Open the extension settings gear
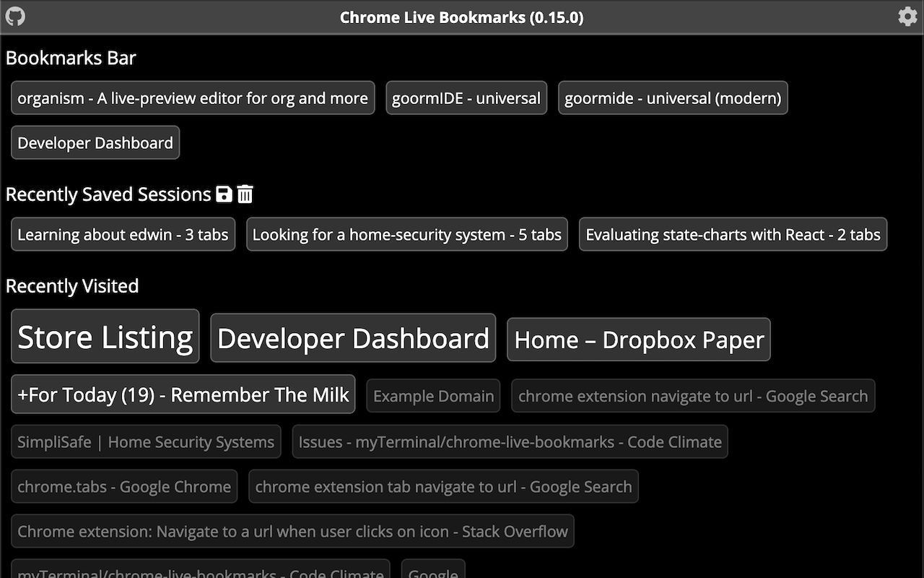924x578 pixels. click(x=907, y=16)
